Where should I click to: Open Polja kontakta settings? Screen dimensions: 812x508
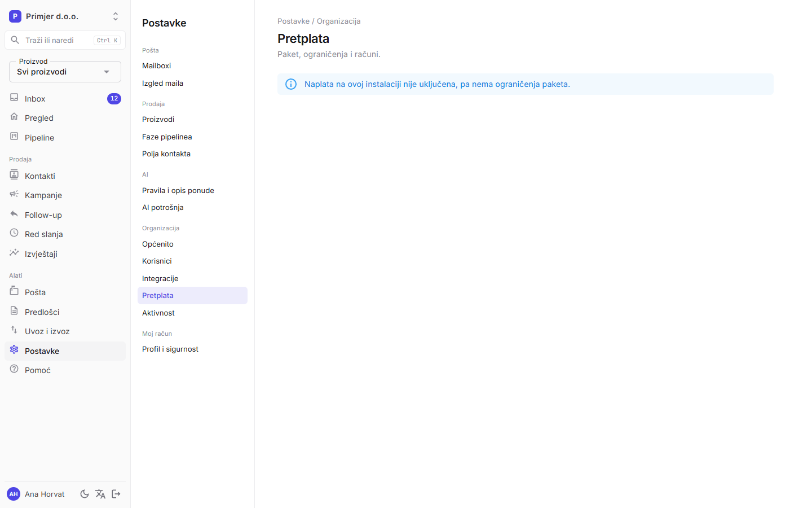coord(192,154)
